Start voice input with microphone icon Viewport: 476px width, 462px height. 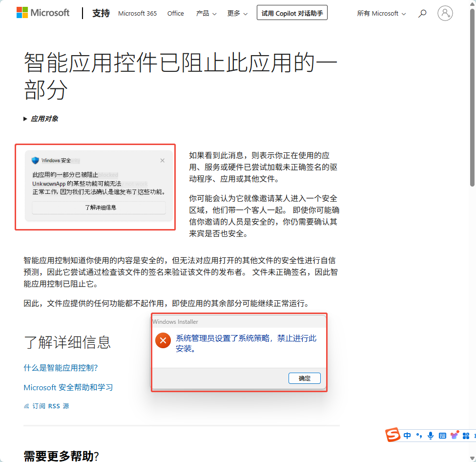(431, 436)
